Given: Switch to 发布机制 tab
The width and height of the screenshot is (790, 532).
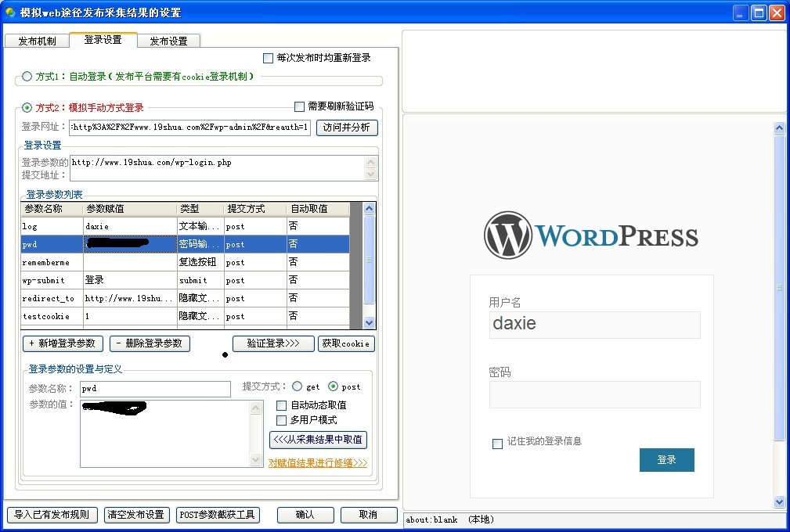Looking at the screenshot, I should tap(36, 41).
